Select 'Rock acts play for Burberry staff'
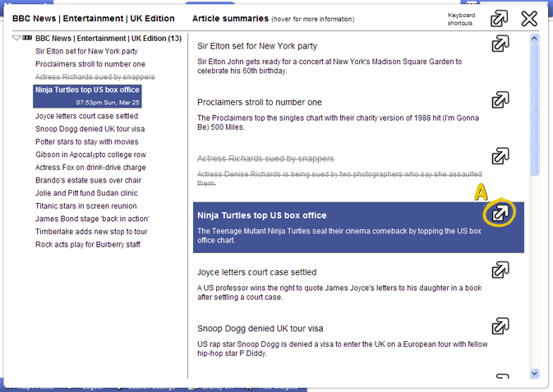 click(x=88, y=245)
